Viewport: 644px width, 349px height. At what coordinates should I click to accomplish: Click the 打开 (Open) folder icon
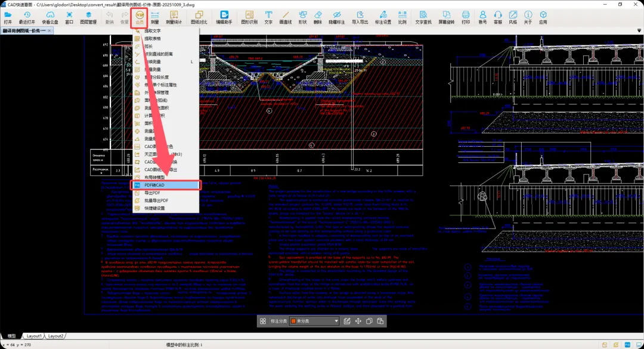click(x=8, y=17)
